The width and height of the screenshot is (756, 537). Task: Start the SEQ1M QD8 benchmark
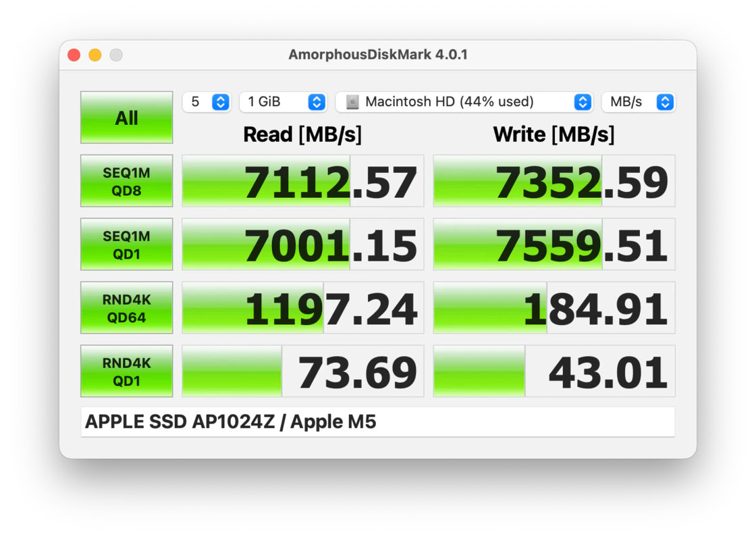(126, 181)
